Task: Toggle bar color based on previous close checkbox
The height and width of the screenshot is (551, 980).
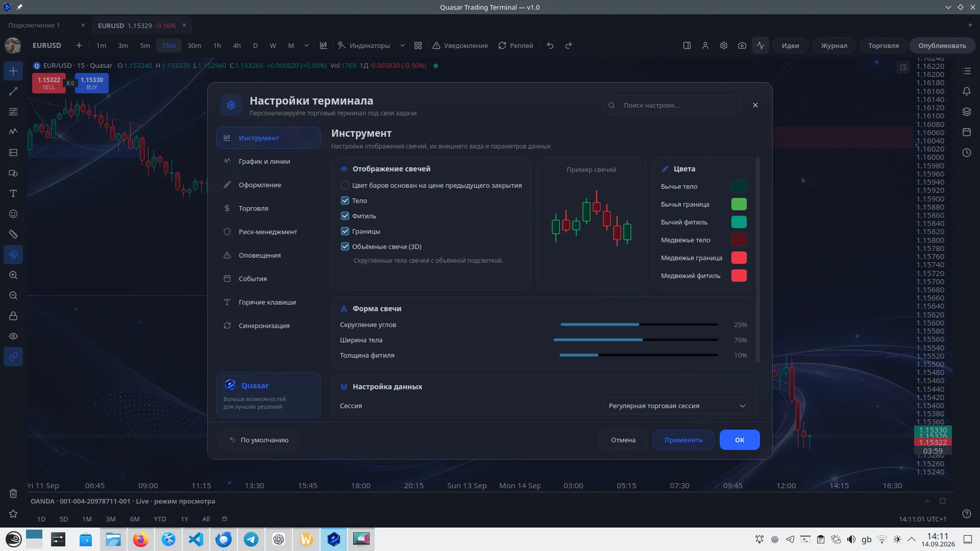Action: 345,185
